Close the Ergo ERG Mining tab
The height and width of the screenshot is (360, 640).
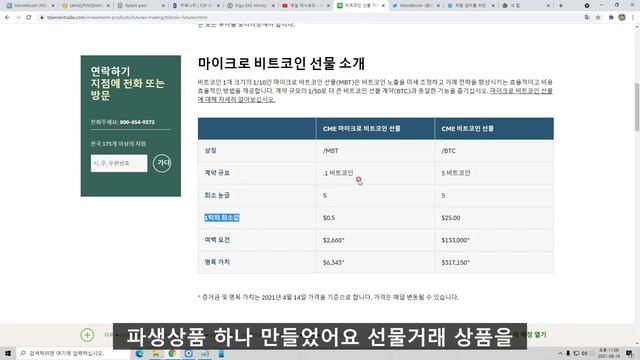click(273, 6)
